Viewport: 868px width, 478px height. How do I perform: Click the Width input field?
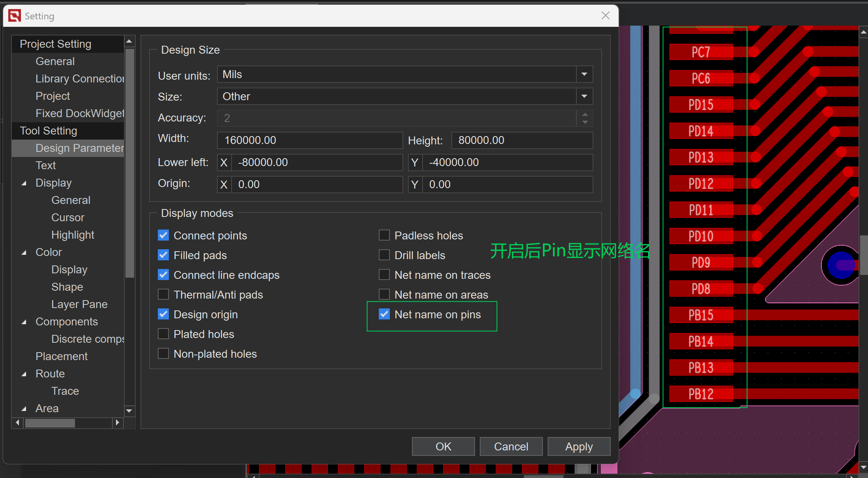[x=310, y=140]
